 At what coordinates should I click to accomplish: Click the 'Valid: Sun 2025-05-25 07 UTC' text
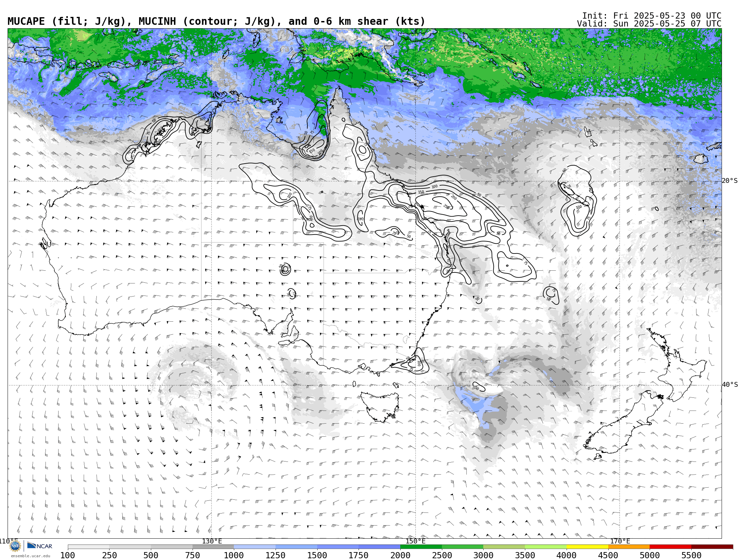pyautogui.click(x=649, y=24)
